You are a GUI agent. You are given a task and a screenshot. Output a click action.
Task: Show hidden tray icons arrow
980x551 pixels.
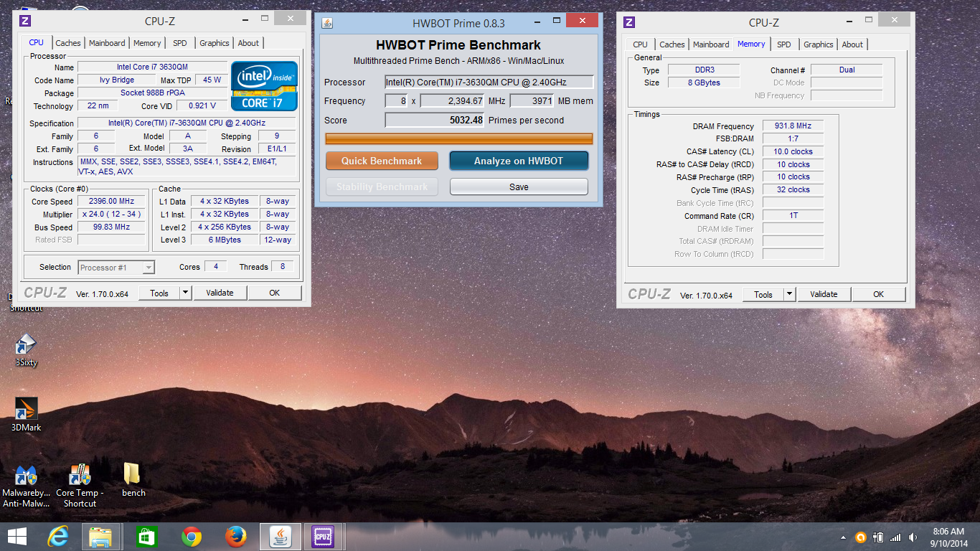pos(844,537)
